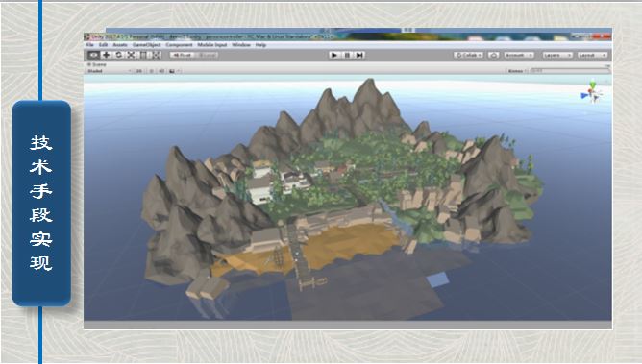Open the Account dropdown
This screenshot has height=364, width=642.
click(x=519, y=55)
